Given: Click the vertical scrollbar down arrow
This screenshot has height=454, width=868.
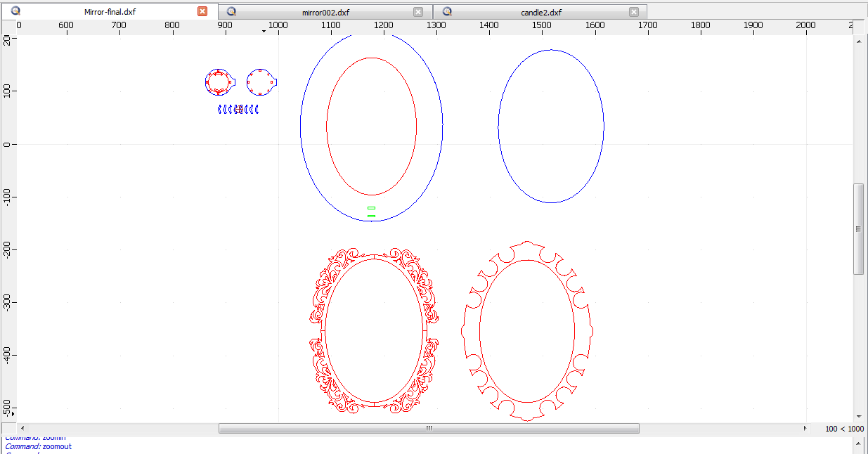Looking at the screenshot, I should tap(859, 416).
